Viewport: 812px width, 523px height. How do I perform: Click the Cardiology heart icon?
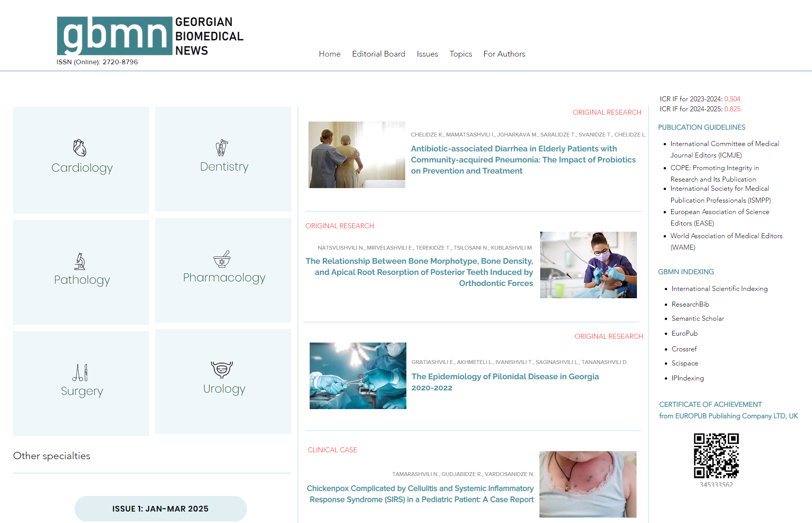80,148
